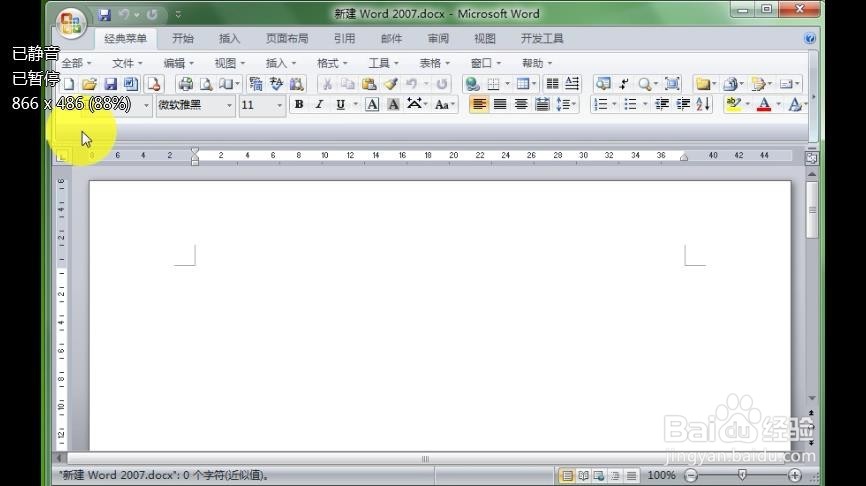Open the 格式 classic menu
Viewport: 866px width, 486px height.
point(332,64)
